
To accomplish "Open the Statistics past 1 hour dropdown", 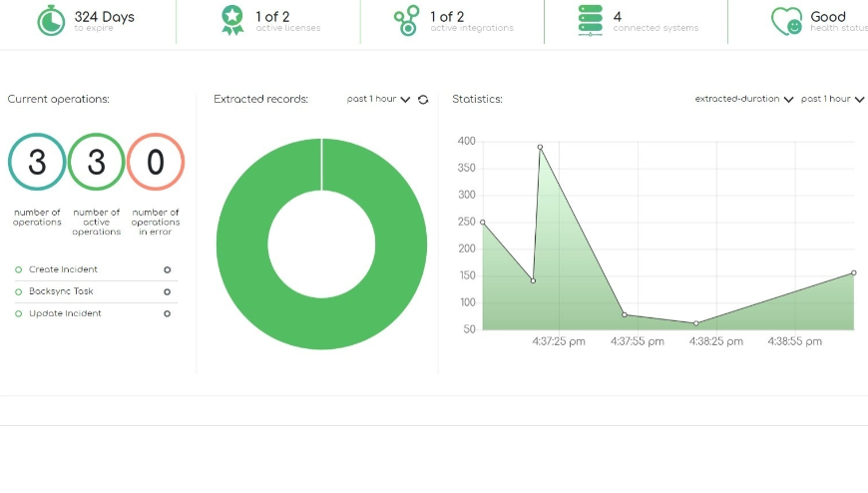I will (832, 99).
